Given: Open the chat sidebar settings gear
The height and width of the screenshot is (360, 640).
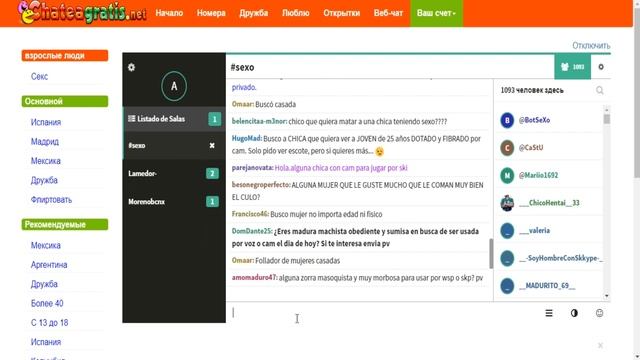Looking at the screenshot, I should 131,67.
